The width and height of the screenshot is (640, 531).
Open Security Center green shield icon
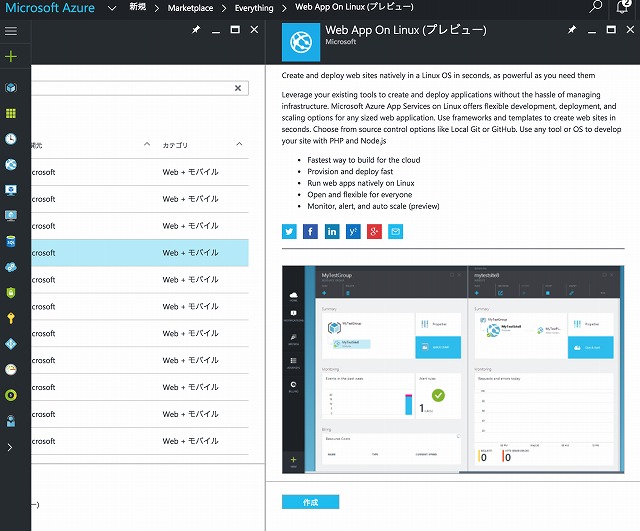tap(11, 292)
